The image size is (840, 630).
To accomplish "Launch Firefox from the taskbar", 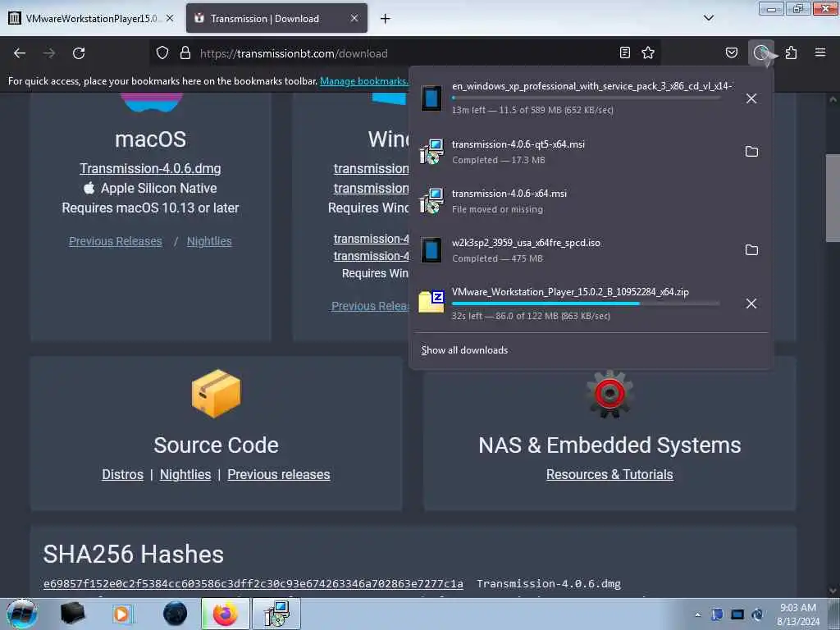I will tap(225, 614).
